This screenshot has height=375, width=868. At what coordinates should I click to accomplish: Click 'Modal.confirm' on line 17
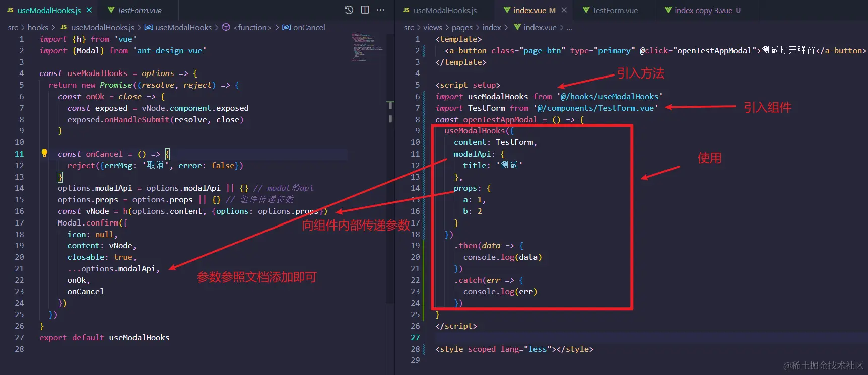[88, 222]
